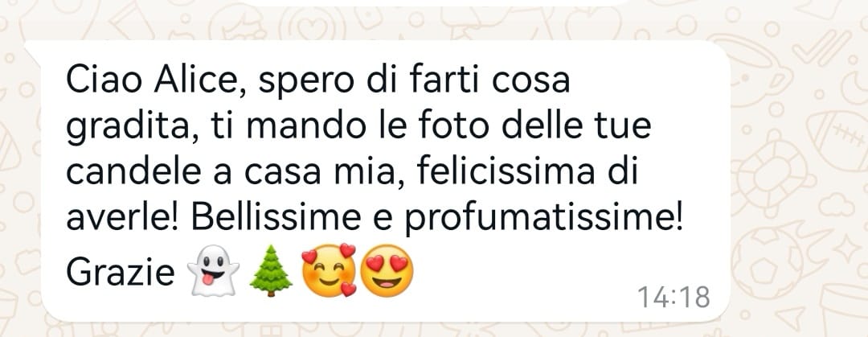Screen dimensions: 868x337
Task: Select the word 'Grazie' before the emojis
Action: [x=121, y=273]
